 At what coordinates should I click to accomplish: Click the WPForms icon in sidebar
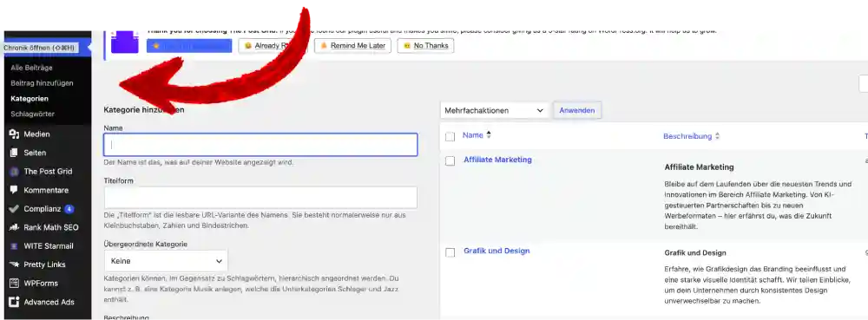(x=15, y=283)
